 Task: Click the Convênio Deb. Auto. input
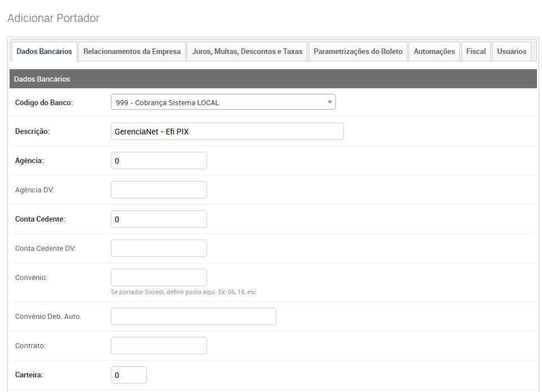[x=193, y=316]
